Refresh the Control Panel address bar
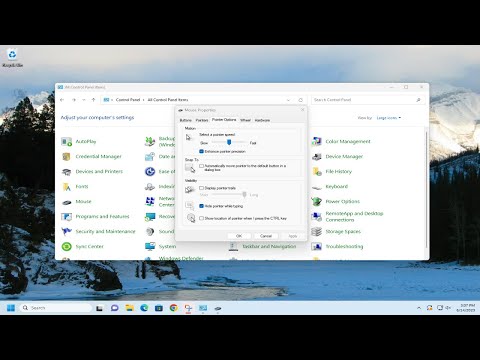Image resolution: width=480 pixels, height=360 pixels. coord(301,100)
